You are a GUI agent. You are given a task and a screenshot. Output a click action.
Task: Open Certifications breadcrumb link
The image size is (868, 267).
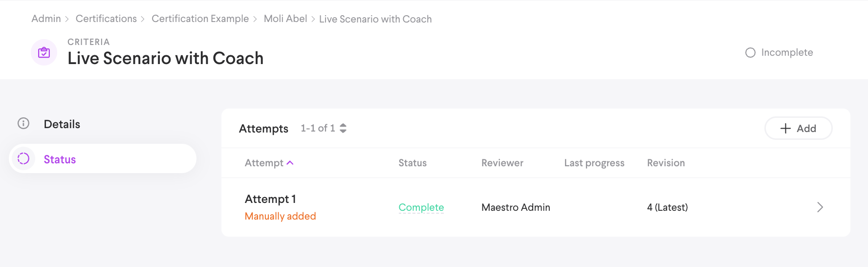(106, 19)
